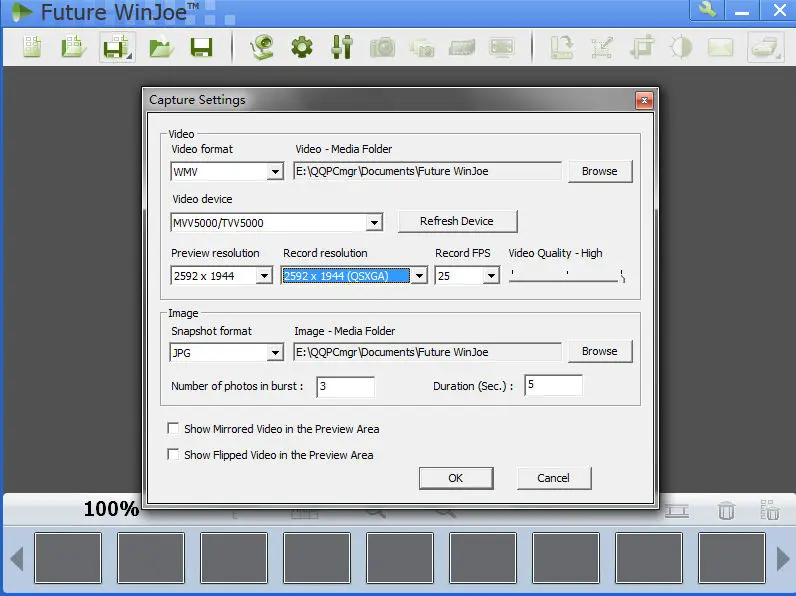The height and width of the screenshot is (596, 796).
Task: Click the brightness contrast half-circle icon
Action: (681, 47)
